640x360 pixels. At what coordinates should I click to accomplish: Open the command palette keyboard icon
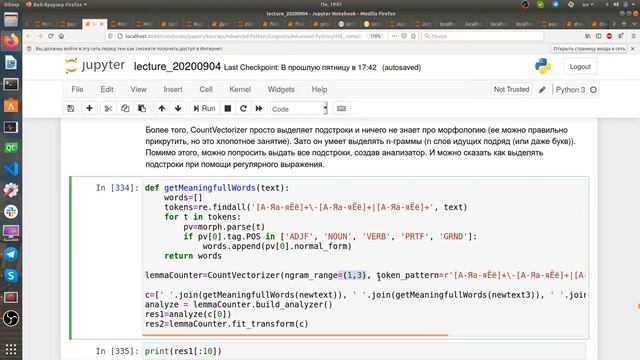(341, 109)
